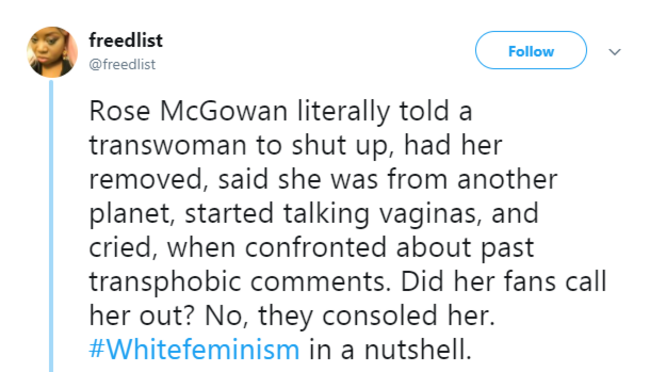Click the words "to shut up, had her"
Viewport: 650px width, 372px height.
[379, 146]
